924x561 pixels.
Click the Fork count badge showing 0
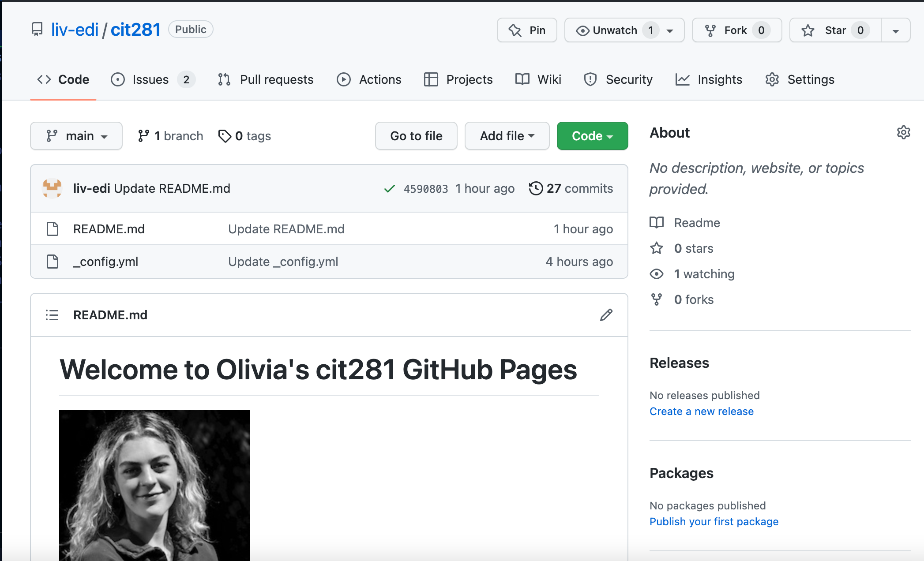[761, 30]
